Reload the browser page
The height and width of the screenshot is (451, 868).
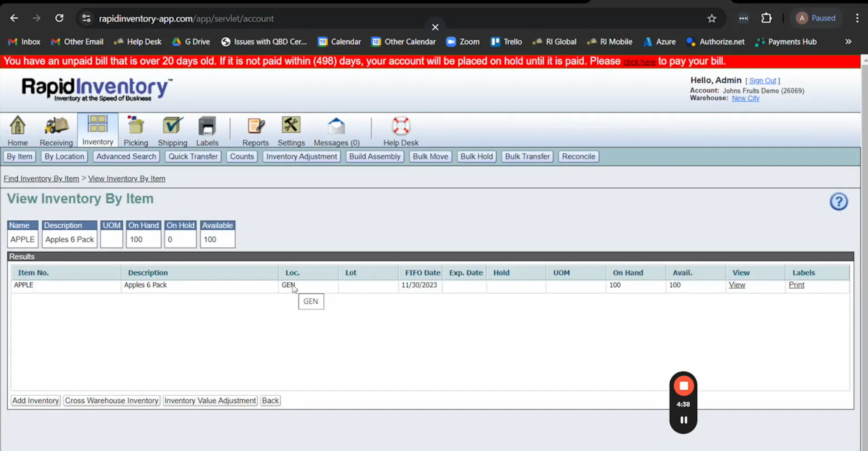(59, 18)
